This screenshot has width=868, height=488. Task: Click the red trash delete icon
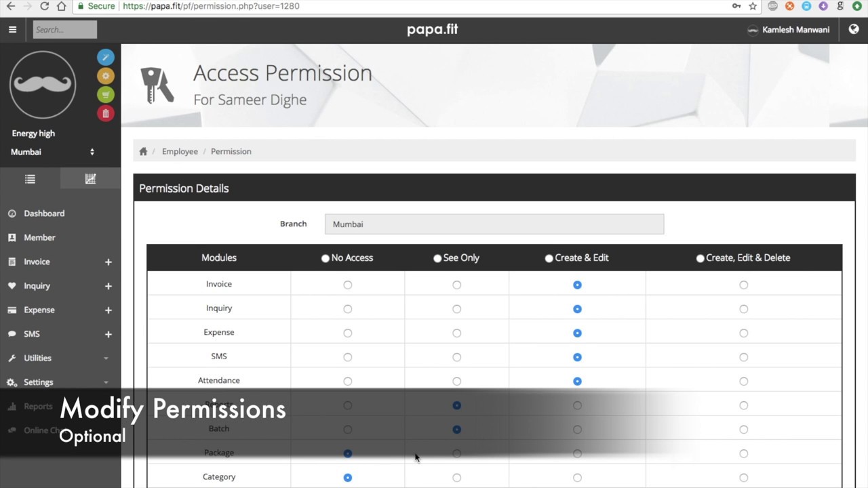105,113
